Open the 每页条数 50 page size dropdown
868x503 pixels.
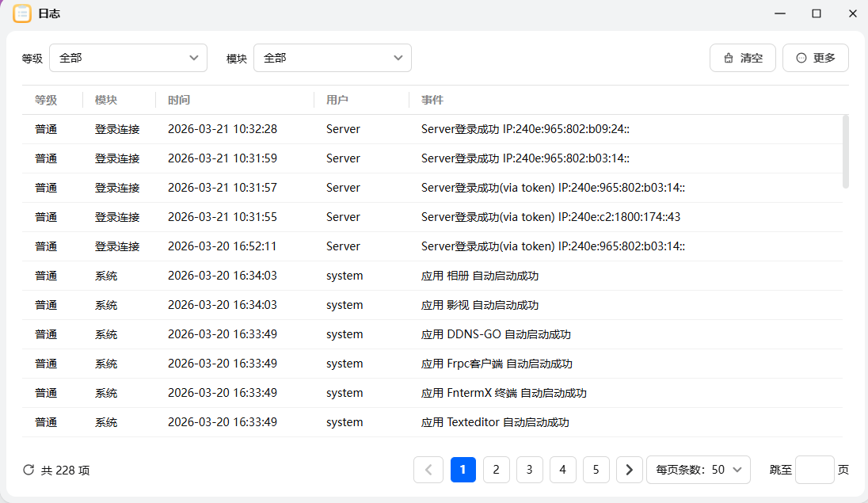699,470
